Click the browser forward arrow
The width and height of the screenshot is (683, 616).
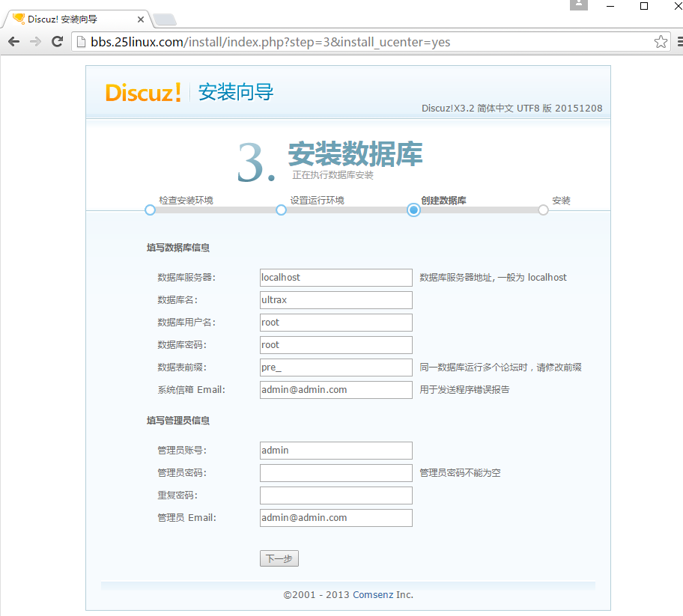click(x=35, y=42)
